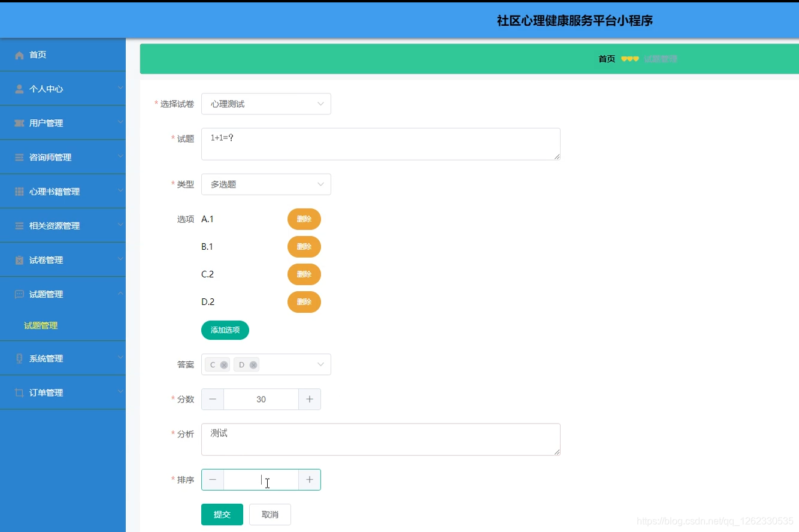Remove answer tag C via its x
The image size is (799, 532).
click(224, 364)
